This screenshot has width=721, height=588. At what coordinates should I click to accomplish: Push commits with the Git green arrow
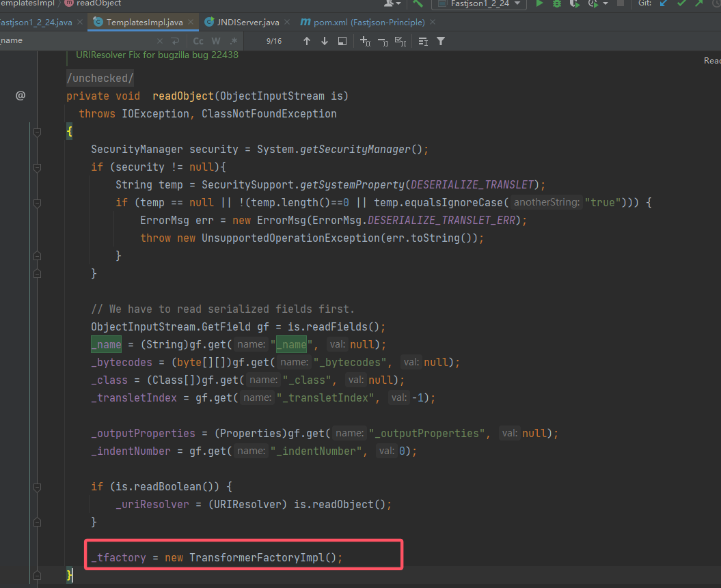699,3
